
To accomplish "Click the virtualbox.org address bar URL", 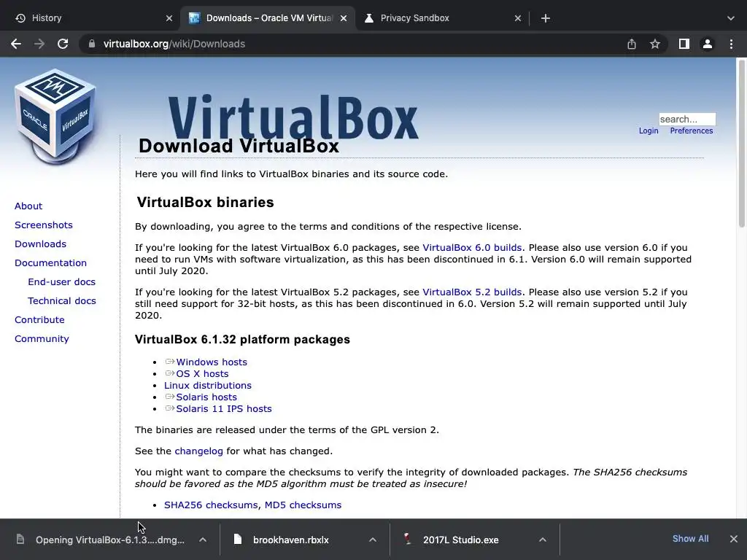I will [174, 44].
